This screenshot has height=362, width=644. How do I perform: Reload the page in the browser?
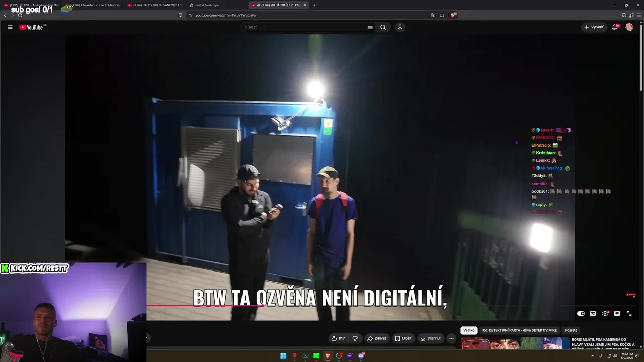(20, 15)
